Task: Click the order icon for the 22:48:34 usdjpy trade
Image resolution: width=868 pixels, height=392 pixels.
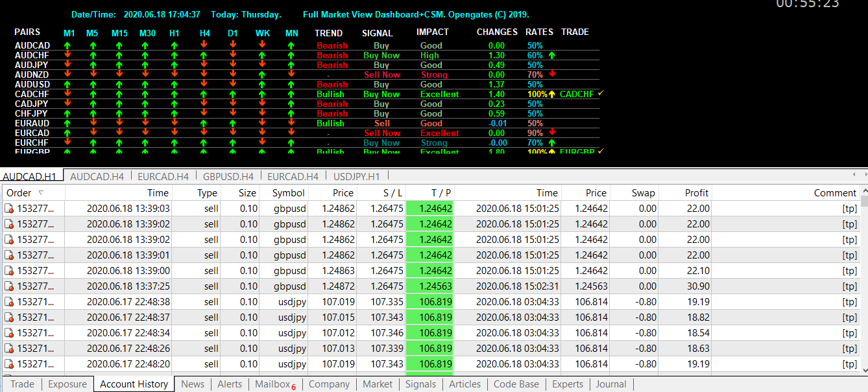Action: [10, 333]
